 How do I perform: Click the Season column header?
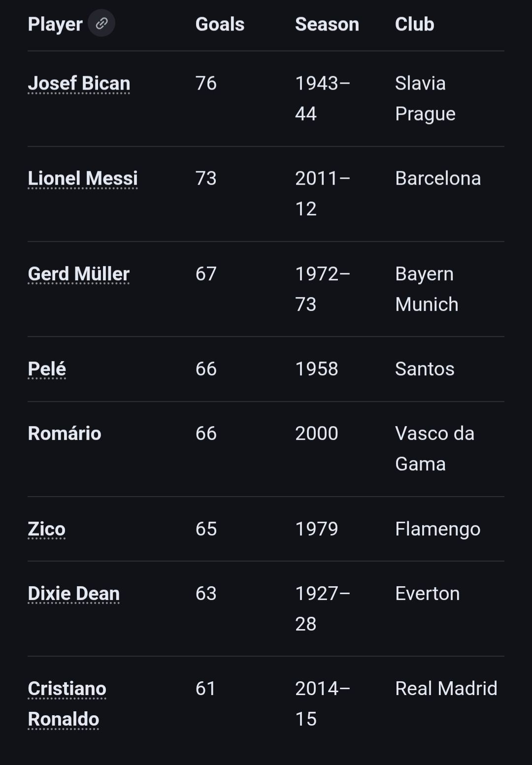coord(327,24)
